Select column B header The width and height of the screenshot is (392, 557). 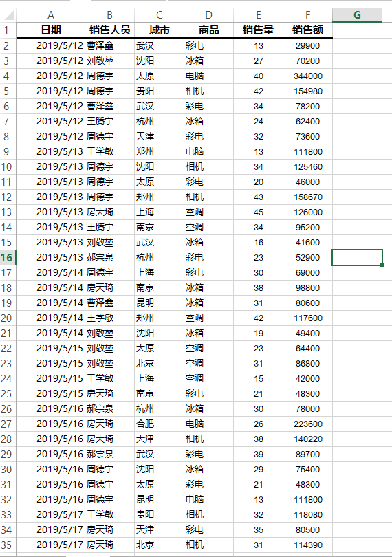110,15
